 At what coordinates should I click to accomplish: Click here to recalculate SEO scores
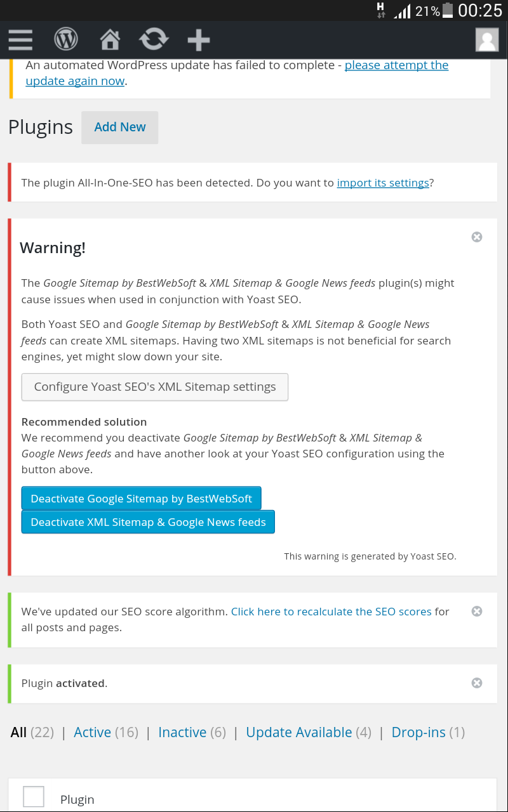click(331, 612)
